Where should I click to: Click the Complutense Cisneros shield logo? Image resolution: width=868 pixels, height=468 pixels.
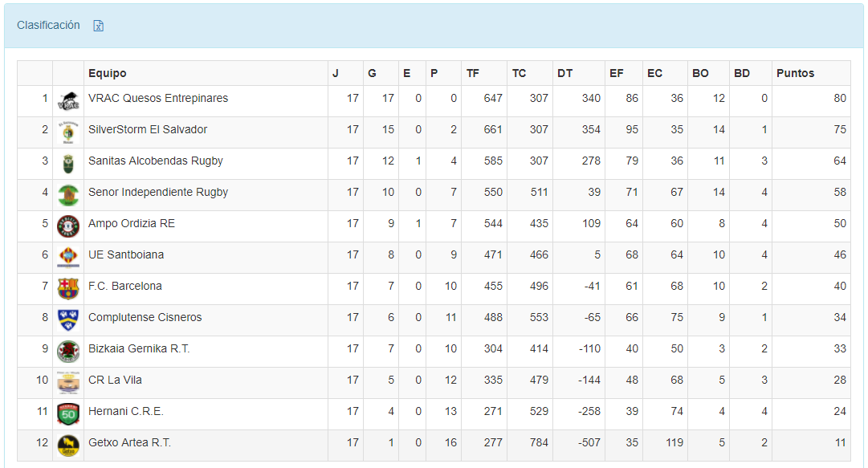click(x=68, y=320)
